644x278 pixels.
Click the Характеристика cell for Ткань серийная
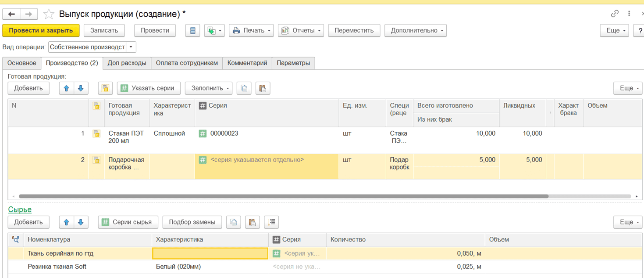point(210,253)
